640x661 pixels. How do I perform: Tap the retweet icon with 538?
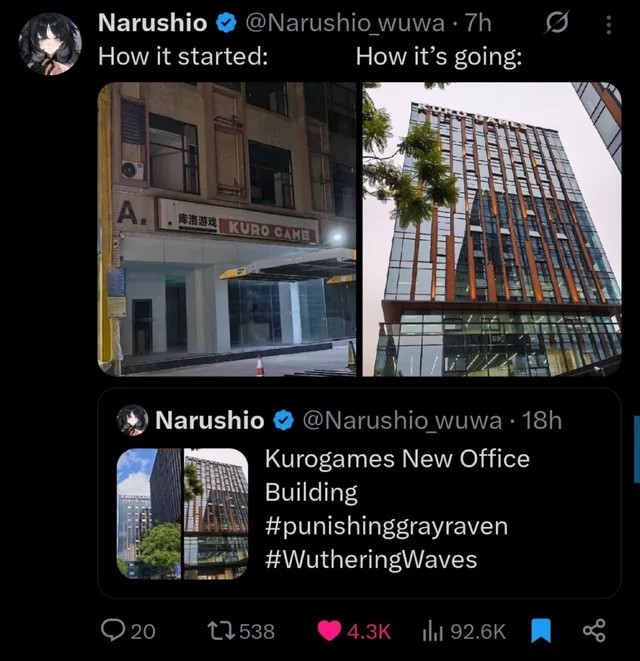pos(219,631)
